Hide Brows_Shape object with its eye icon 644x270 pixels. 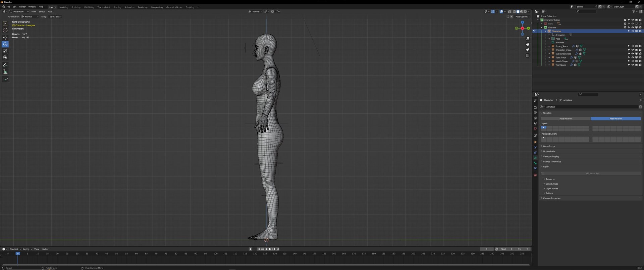(633, 46)
